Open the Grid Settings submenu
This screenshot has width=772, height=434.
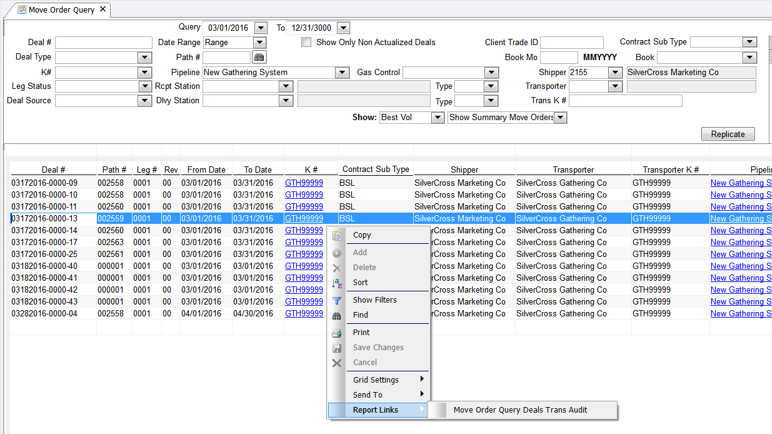385,380
